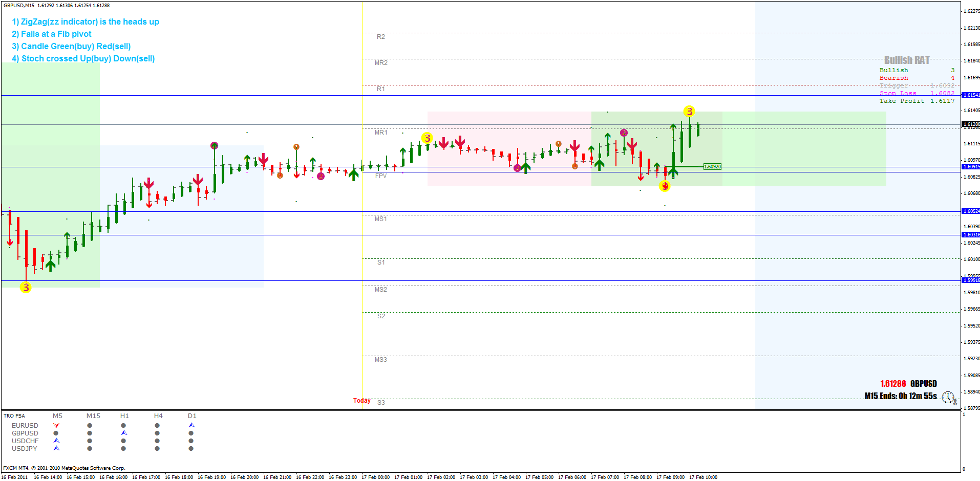Click the TRO FSA indicator title
The height and width of the screenshot is (481, 980).
(x=14, y=416)
